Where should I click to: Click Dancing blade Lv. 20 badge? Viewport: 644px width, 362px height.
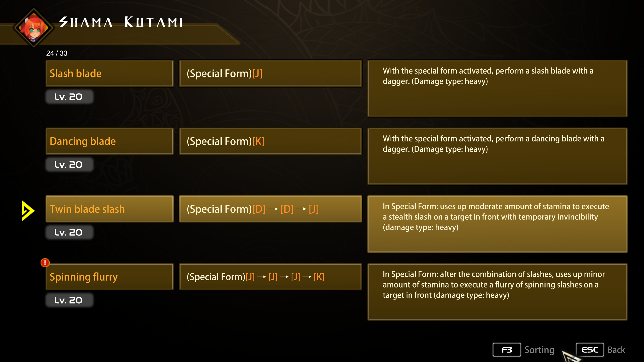(70, 164)
